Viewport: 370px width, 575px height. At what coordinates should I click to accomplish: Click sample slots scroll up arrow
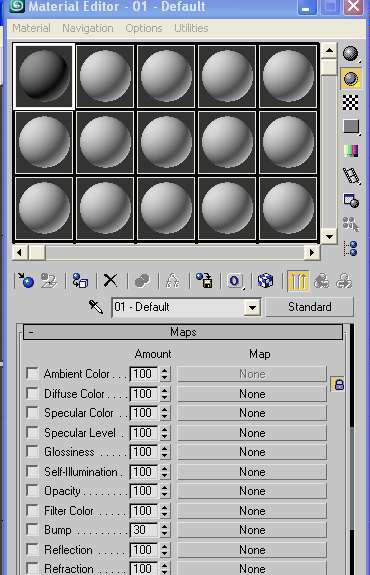click(329, 51)
